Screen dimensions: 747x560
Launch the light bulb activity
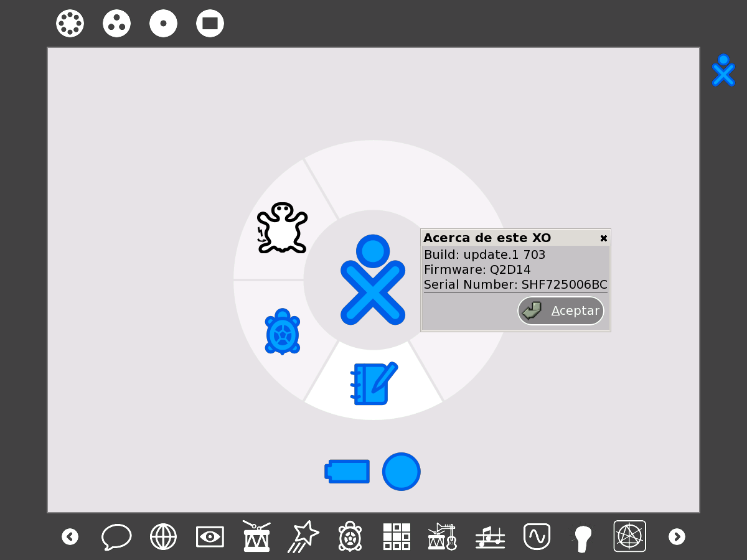[583, 538]
